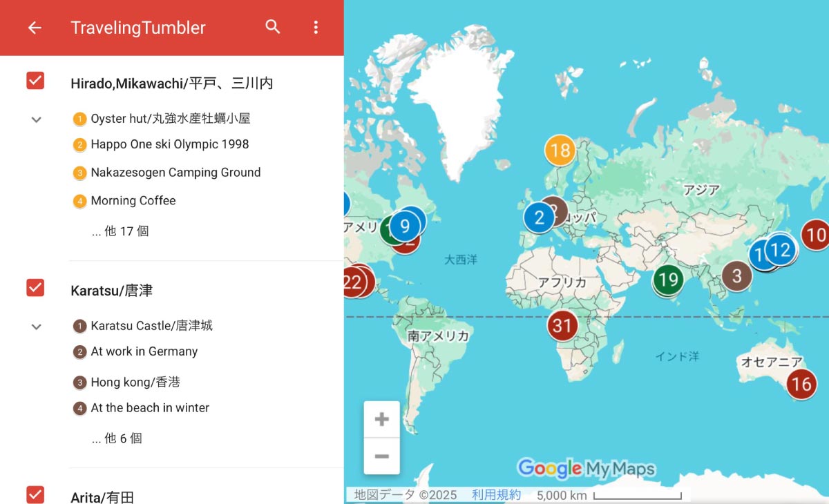Select Happo One ski Olympic 1998
The height and width of the screenshot is (504, 829).
[170, 144]
